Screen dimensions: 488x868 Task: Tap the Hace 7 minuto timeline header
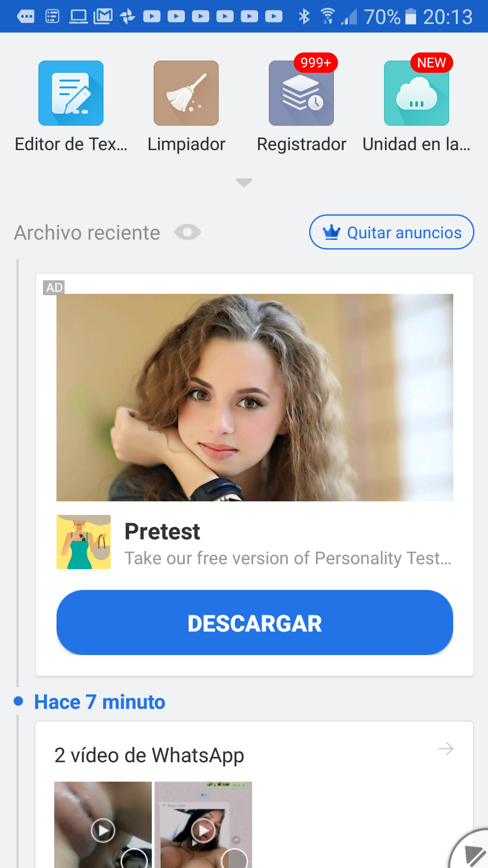(x=100, y=702)
